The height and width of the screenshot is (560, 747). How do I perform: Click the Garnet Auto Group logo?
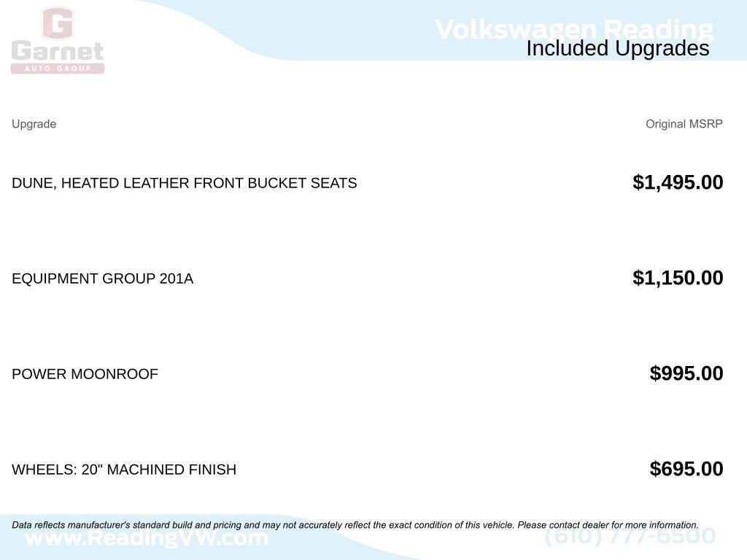pos(58,42)
